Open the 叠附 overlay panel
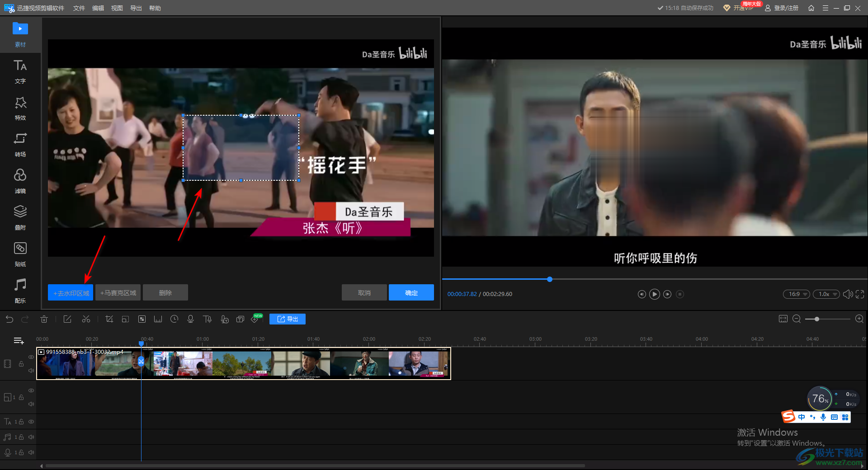 pyautogui.click(x=20, y=218)
